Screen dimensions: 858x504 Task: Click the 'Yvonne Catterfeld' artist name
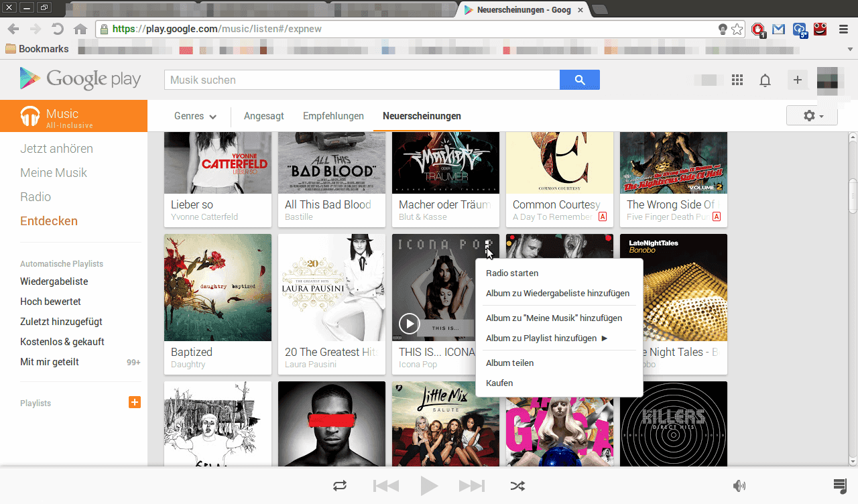point(204,217)
